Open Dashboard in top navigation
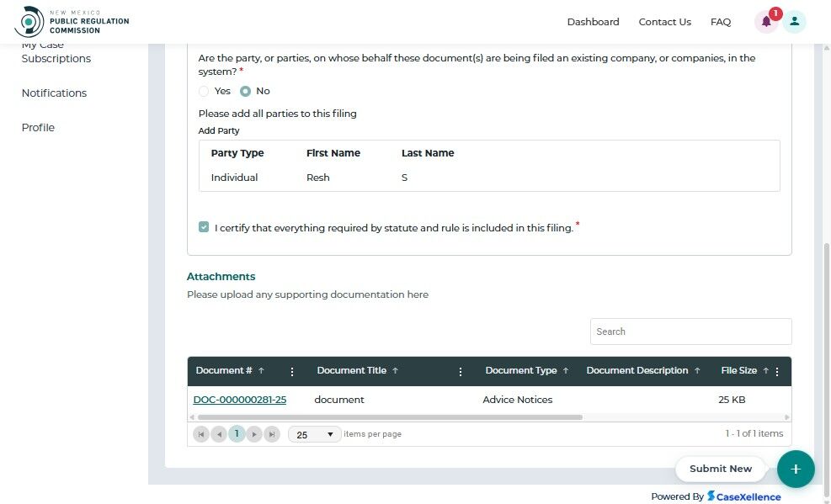Viewport: 831px width, 504px height. click(593, 22)
